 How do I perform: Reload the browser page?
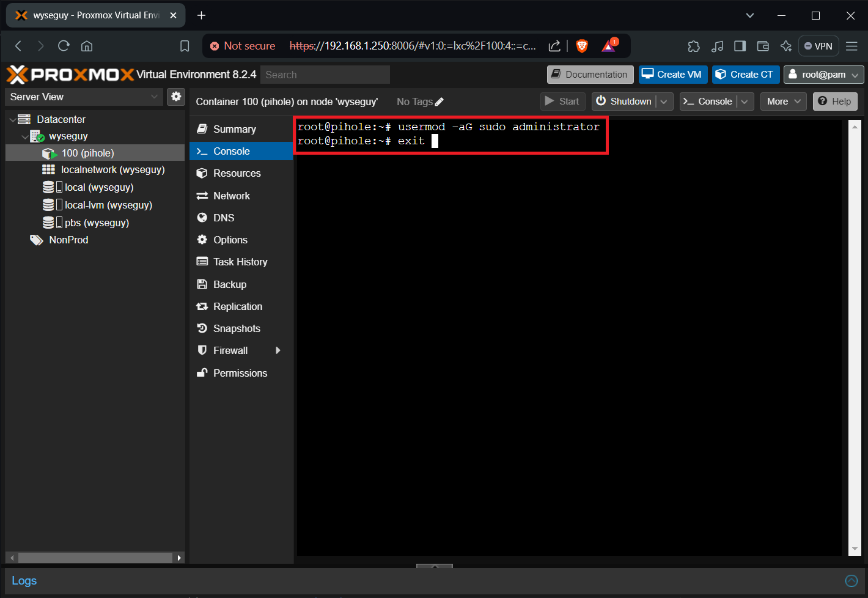tap(64, 46)
